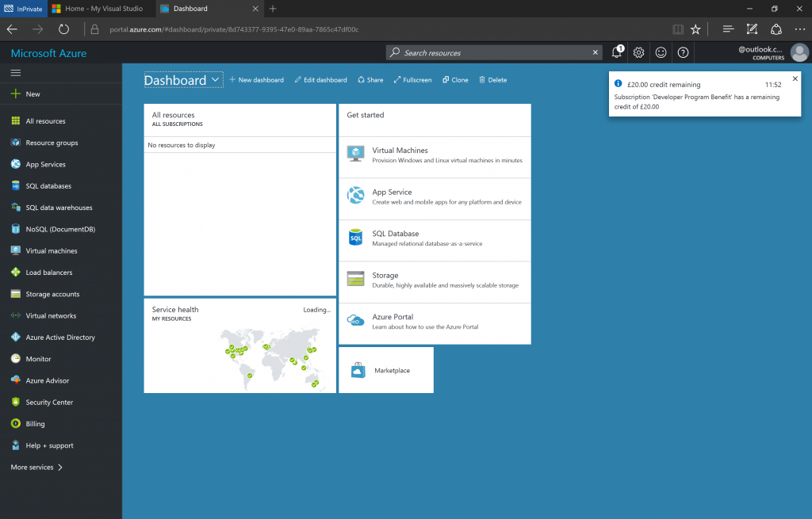
Task: Open Virtual networks icon
Action: pyautogui.click(x=16, y=315)
